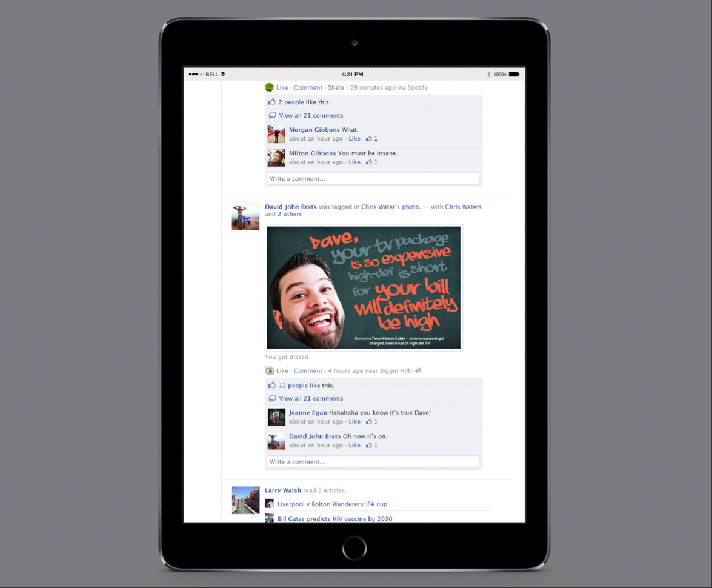Click comment bubble icon in Spotify post
The width and height of the screenshot is (712, 588).
[272, 115]
